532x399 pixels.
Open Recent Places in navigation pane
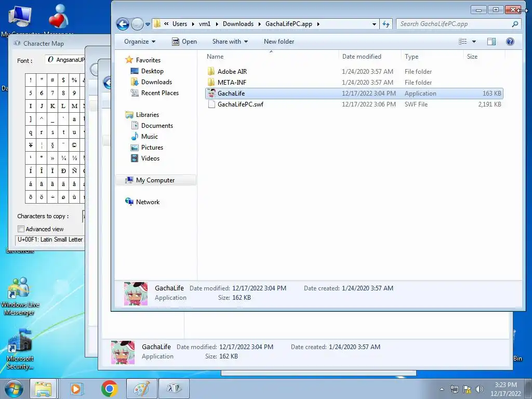[160, 92]
